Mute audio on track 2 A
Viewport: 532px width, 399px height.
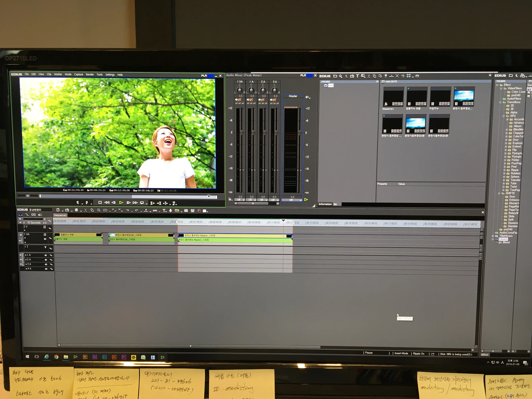pyautogui.click(x=46, y=260)
